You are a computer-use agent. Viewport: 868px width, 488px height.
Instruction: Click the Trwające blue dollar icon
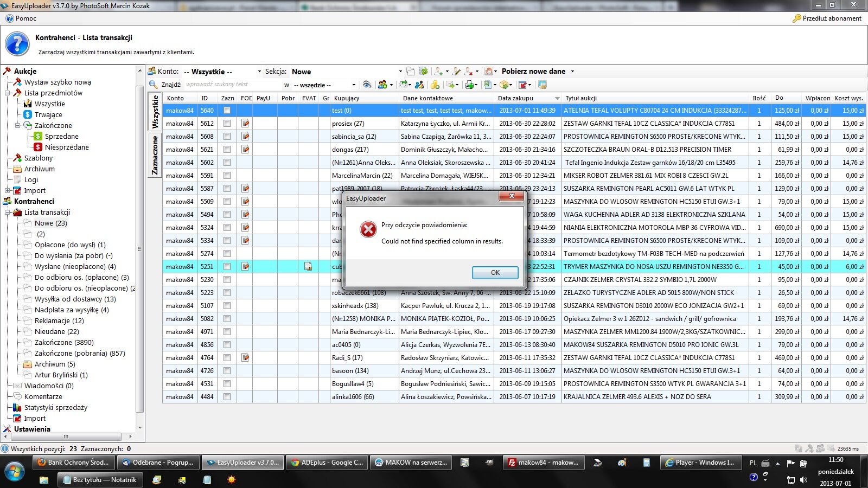(28, 114)
